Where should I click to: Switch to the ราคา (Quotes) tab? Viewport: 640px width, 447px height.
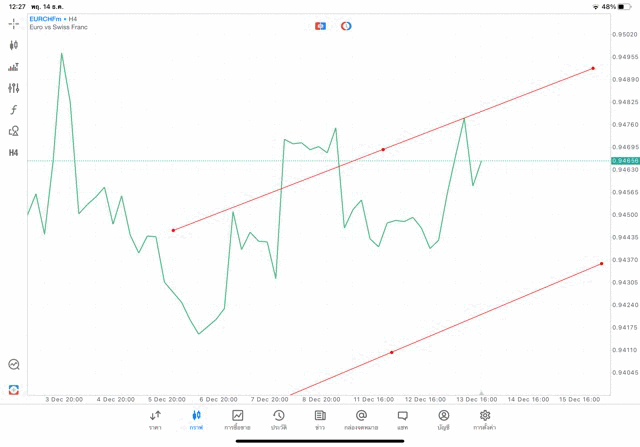tap(155, 420)
